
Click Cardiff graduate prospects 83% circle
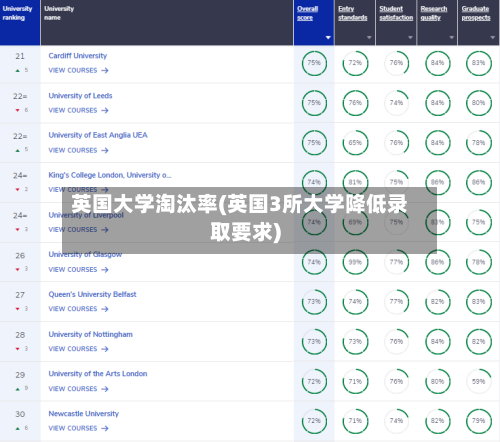pyautogui.click(x=479, y=63)
